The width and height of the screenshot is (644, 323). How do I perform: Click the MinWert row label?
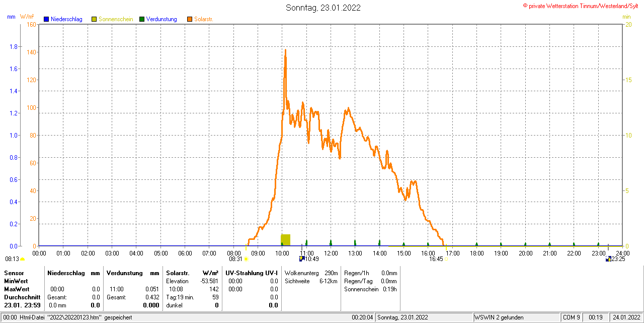coord(16,281)
